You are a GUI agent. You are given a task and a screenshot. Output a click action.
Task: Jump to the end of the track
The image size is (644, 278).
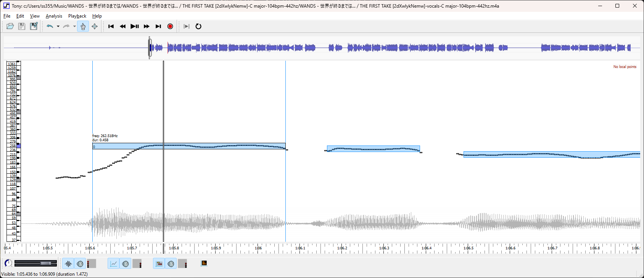[158, 26]
